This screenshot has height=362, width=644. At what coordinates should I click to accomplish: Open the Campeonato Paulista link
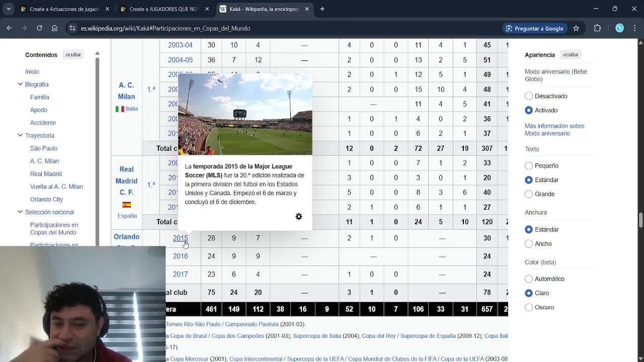click(x=251, y=324)
